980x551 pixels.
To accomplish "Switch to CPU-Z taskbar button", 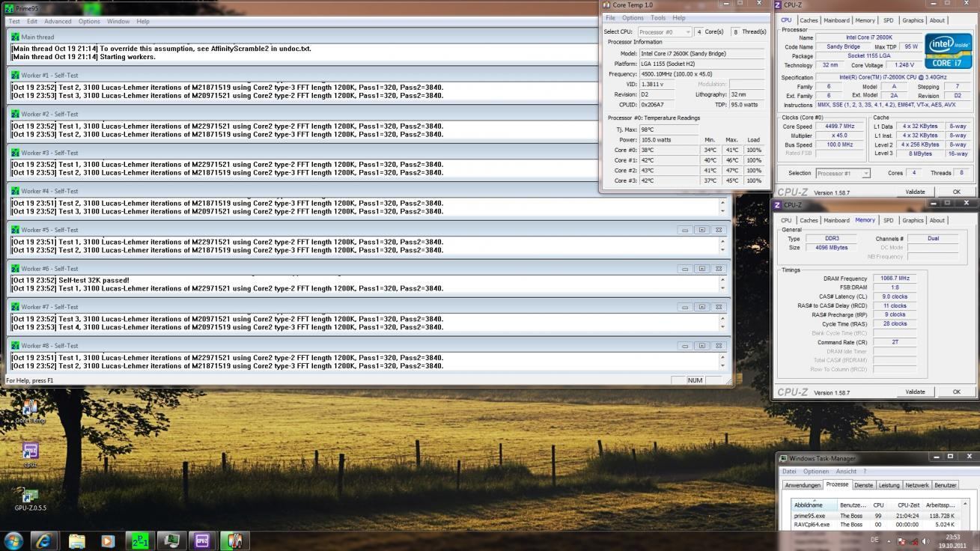I will pos(202,540).
